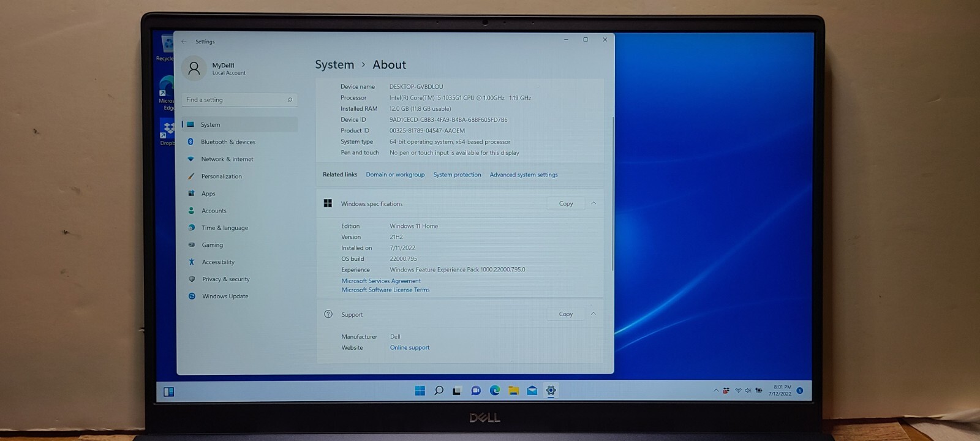Go back using the Settings back arrow
This screenshot has width=980, height=441.
(184, 42)
